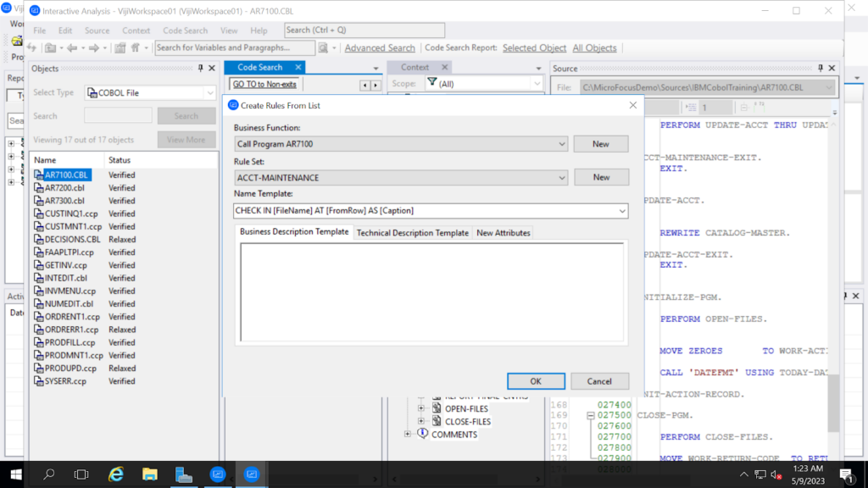
Task: Open the Edit menu
Action: tap(65, 30)
